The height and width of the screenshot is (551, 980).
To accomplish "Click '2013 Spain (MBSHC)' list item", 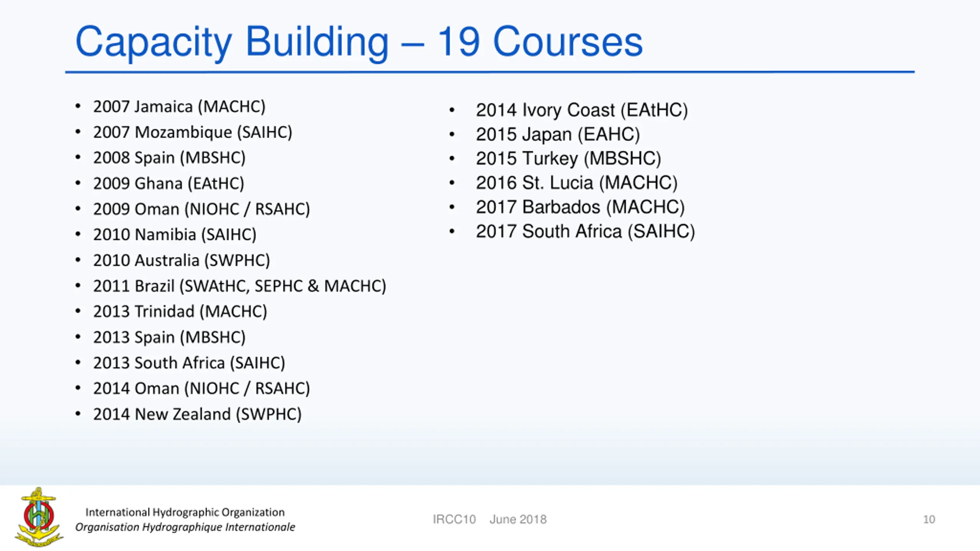I will (169, 337).
